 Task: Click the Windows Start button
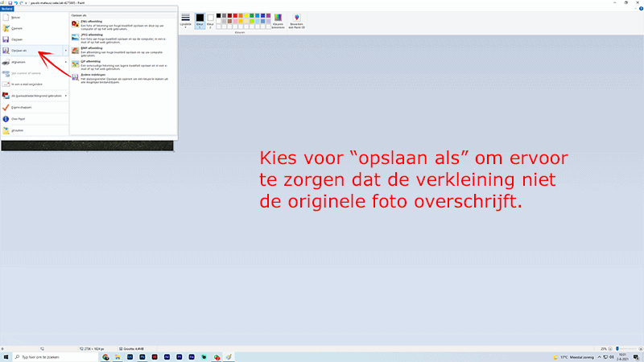[6, 357]
